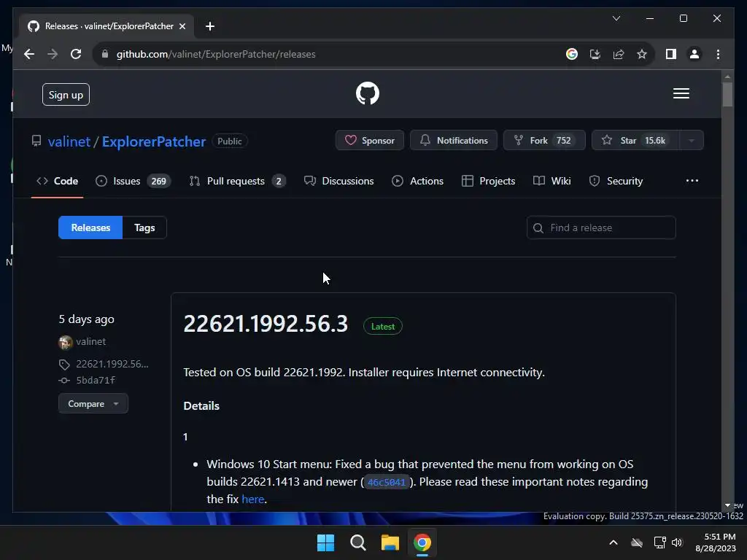Bookmark this tab with star icon
This screenshot has width=747, height=560.
642,54
